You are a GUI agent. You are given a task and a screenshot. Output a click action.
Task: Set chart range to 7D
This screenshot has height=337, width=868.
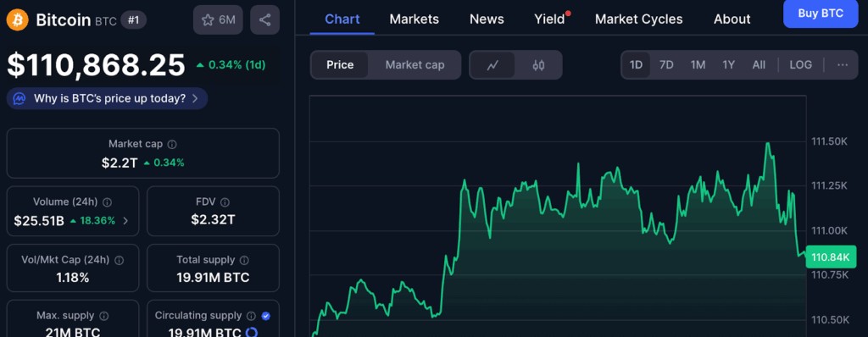[666, 65]
